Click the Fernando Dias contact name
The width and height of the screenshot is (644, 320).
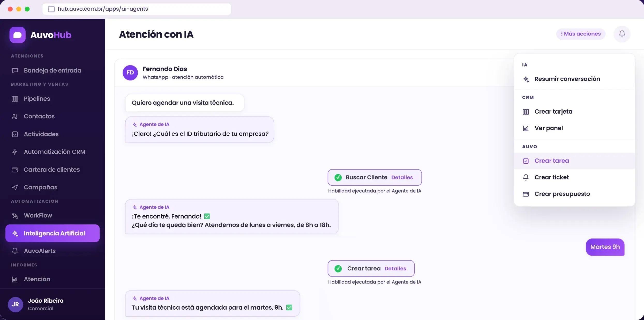(x=165, y=69)
